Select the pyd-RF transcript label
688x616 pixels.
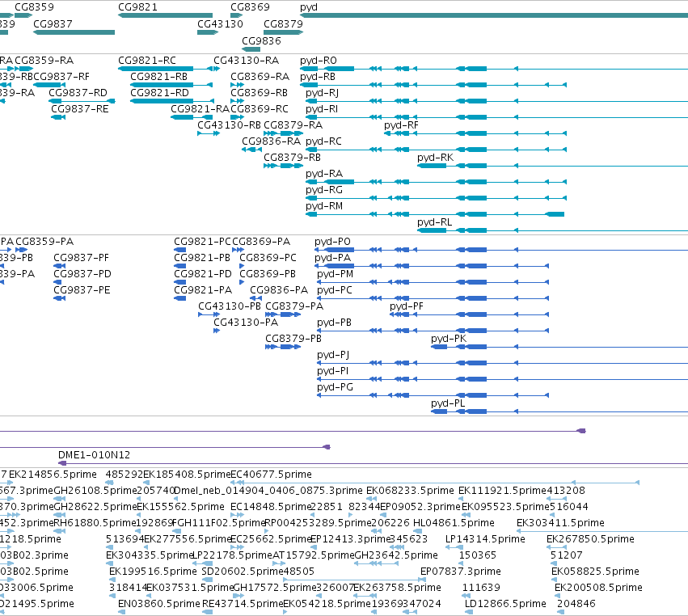[x=402, y=125]
